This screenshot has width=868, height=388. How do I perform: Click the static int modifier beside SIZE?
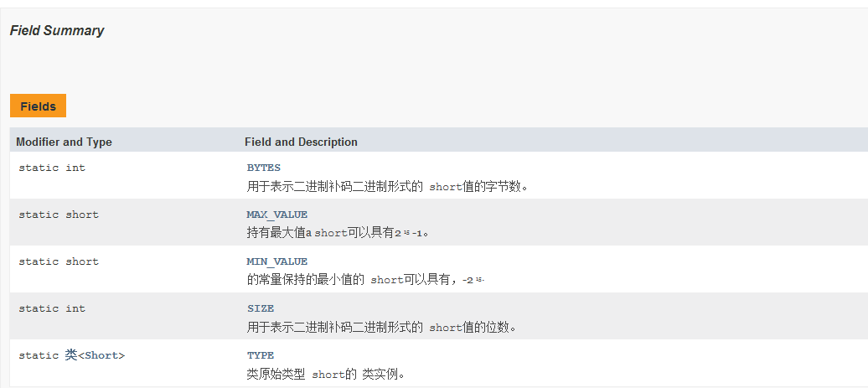pos(52,308)
